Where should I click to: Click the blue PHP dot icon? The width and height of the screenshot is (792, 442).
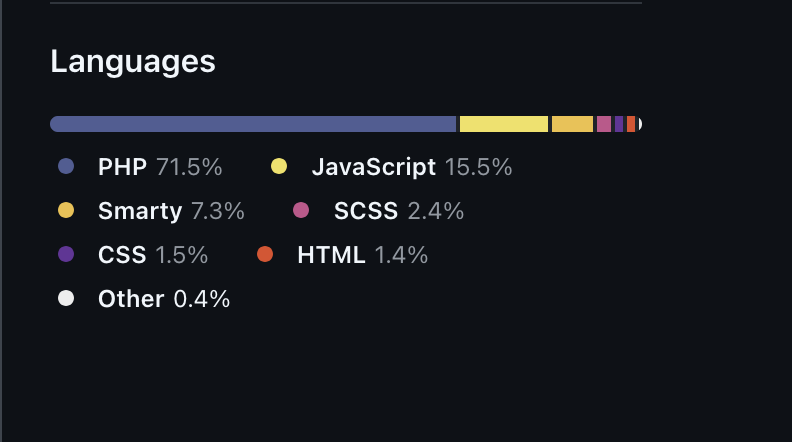[x=66, y=167]
